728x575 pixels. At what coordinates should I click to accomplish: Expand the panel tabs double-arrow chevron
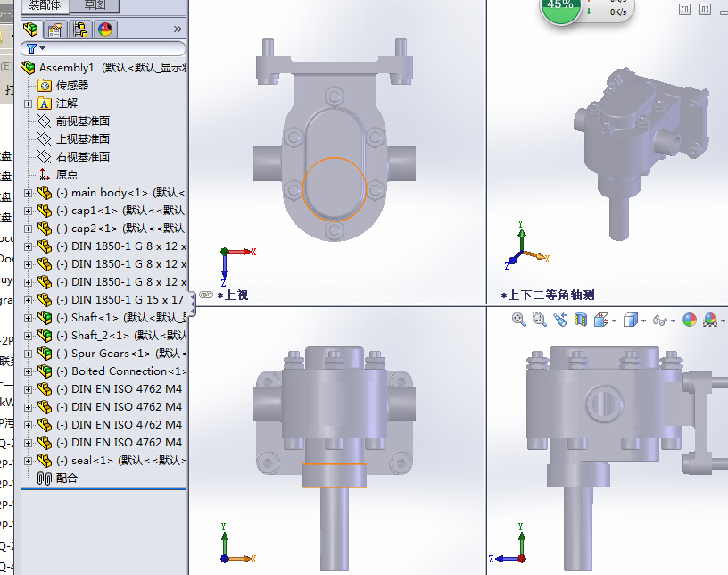coord(178,29)
